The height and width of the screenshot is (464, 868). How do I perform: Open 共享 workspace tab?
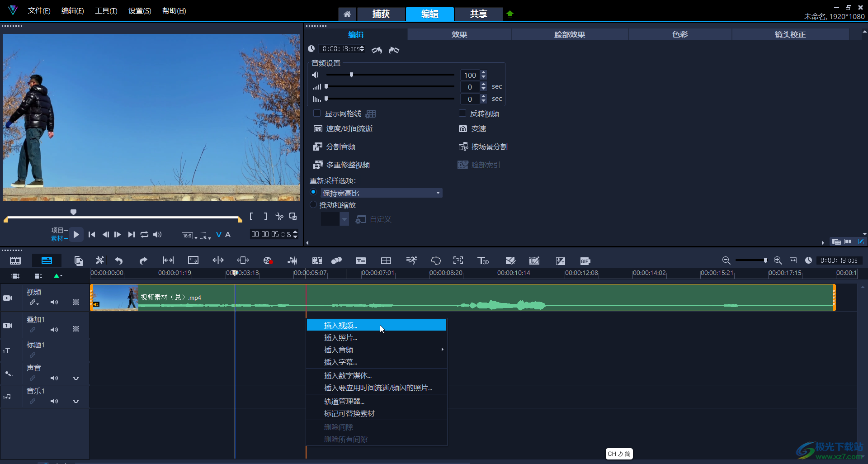[478, 14]
